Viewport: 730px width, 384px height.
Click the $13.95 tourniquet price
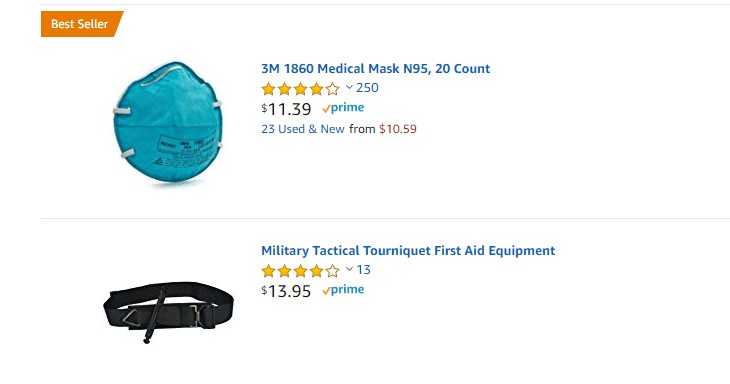click(286, 291)
